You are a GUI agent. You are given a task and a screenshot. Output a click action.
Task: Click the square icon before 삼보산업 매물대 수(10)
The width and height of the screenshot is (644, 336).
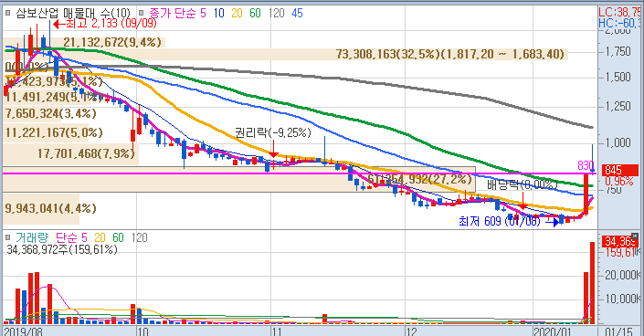click(x=8, y=13)
